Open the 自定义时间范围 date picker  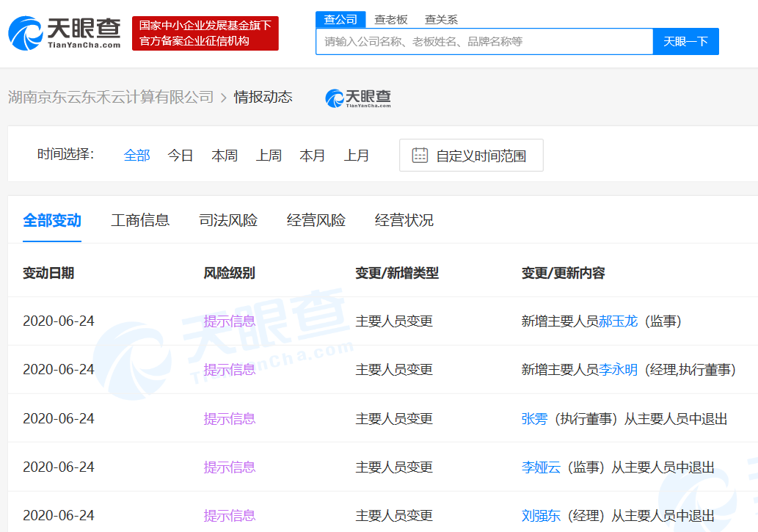click(x=481, y=156)
